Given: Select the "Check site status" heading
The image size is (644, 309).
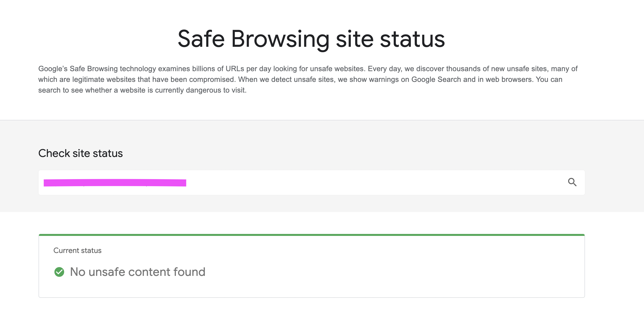Looking at the screenshot, I should coord(80,153).
